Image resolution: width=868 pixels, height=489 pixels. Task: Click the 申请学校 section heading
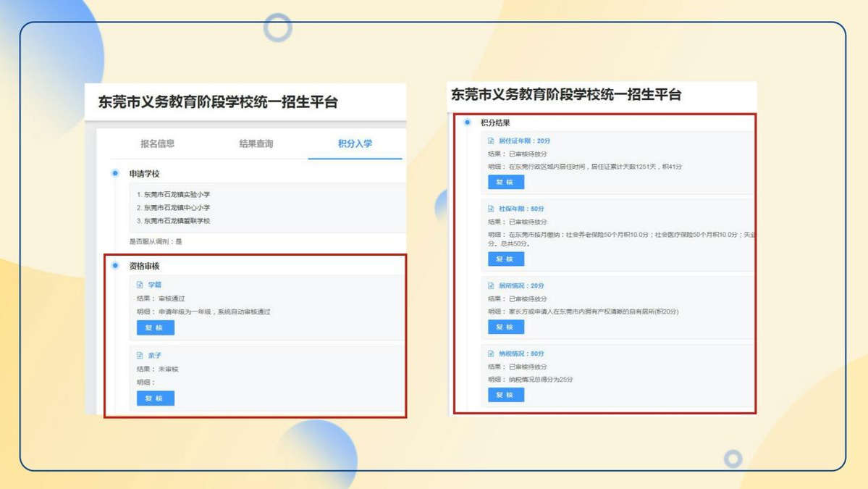click(x=145, y=174)
